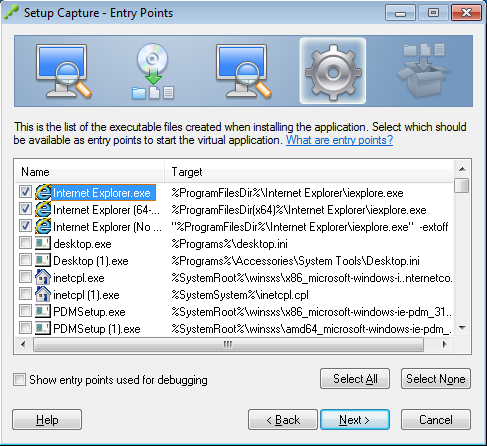This screenshot has width=487, height=446.
Task: Click the Select None button
Action: pos(436,379)
